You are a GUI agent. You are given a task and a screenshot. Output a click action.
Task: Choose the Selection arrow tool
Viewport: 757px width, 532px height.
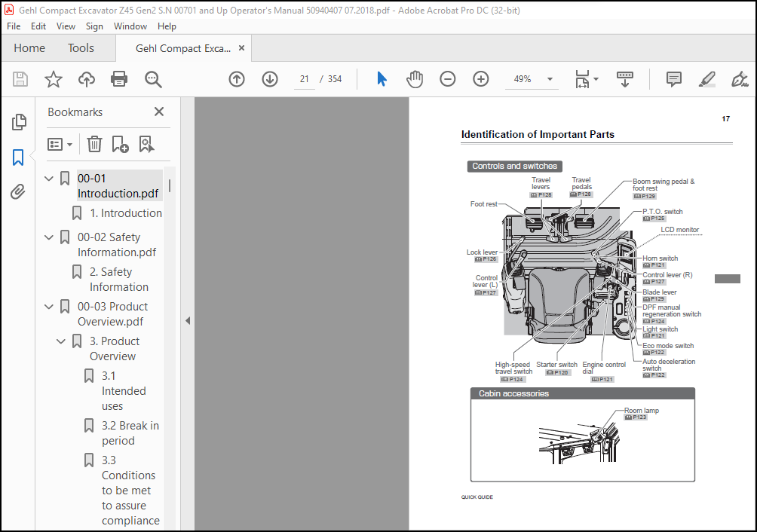[382, 79]
